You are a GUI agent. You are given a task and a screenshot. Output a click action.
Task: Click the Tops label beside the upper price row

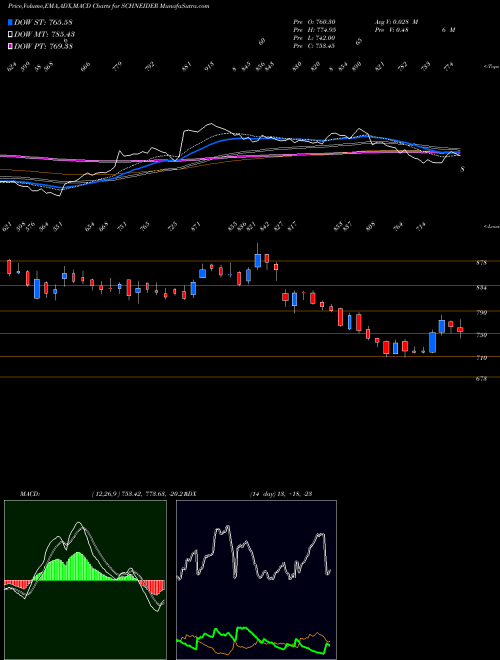click(x=492, y=67)
